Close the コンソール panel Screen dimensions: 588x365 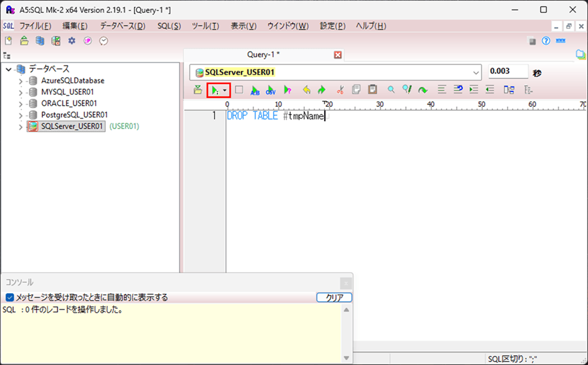(346, 283)
